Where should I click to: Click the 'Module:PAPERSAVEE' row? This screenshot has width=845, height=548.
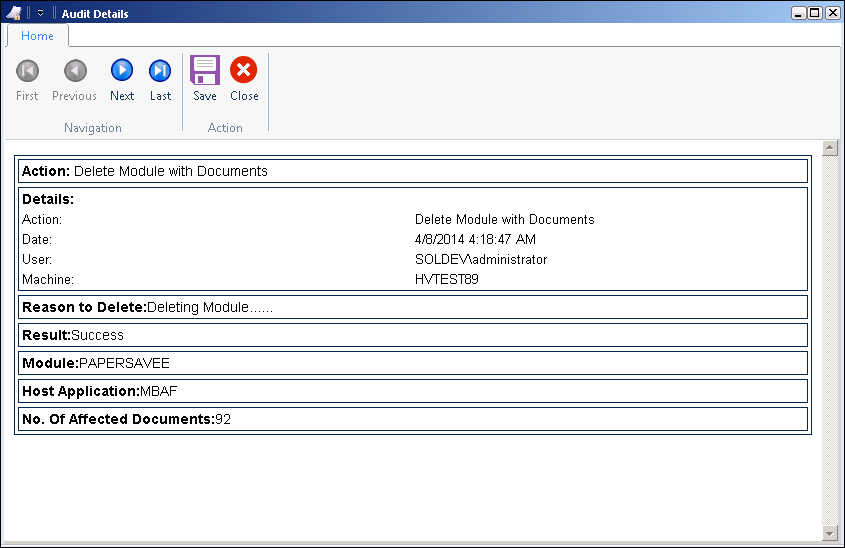click(x=413, y=363)
